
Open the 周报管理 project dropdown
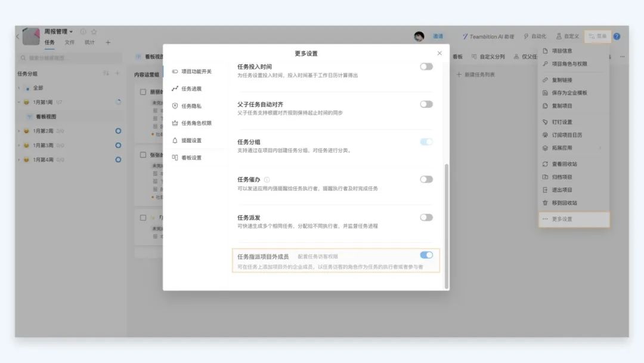pos(58,32)
